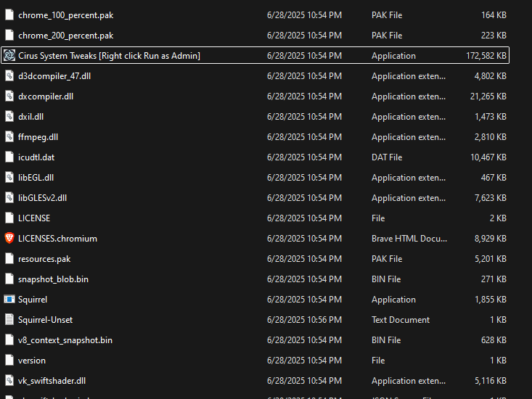Click the Text Document type cell
Screen dimensions: 532x399
pyautogui.click(x=401, y=320)
